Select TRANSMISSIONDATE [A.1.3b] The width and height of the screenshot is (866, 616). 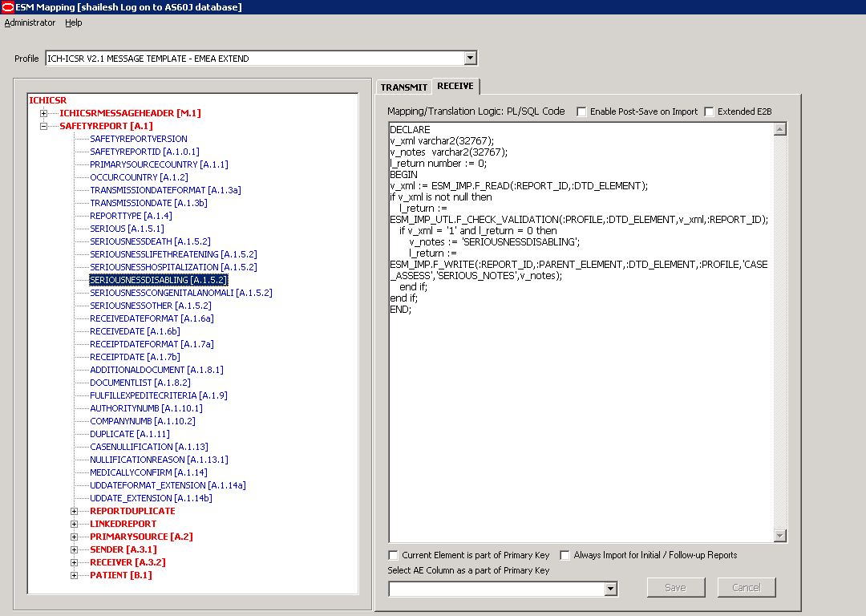[148, 203]
